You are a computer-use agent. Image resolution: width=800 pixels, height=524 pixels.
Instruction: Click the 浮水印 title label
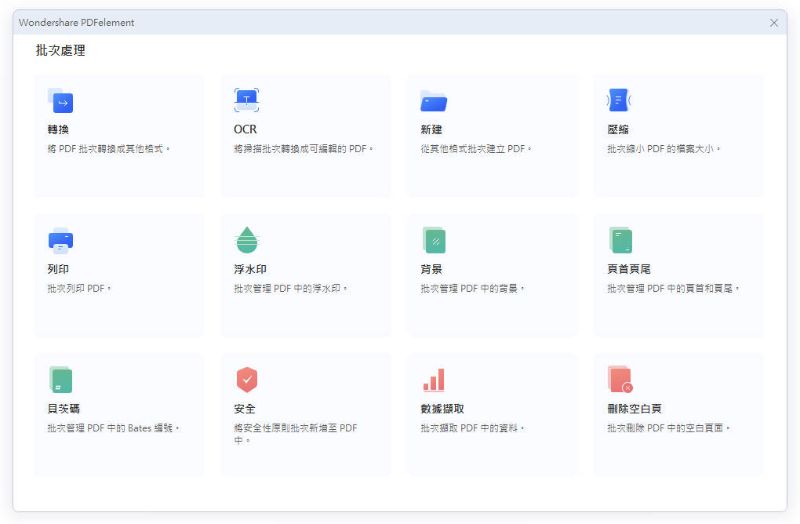[250, 269]
